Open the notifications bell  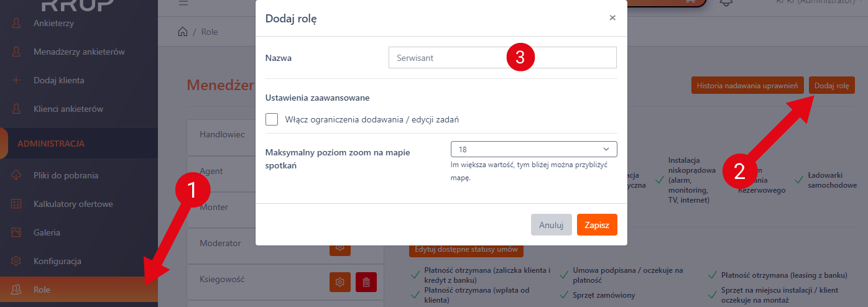[726, 2]
